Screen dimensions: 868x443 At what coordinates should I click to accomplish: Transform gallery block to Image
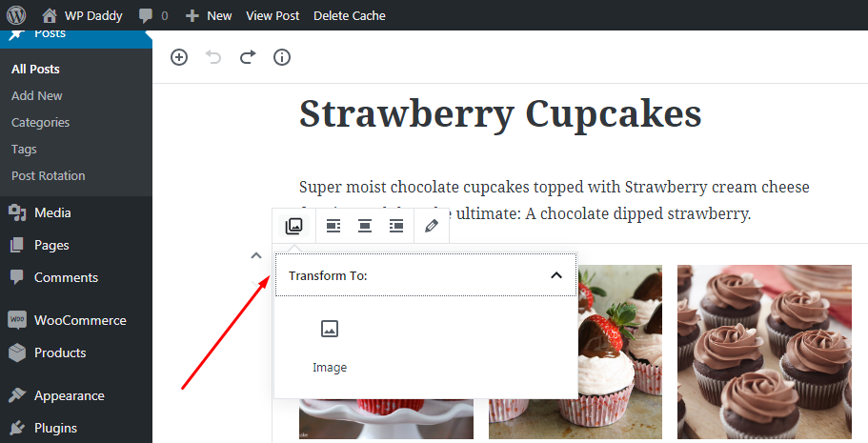(x=330, y=345)
